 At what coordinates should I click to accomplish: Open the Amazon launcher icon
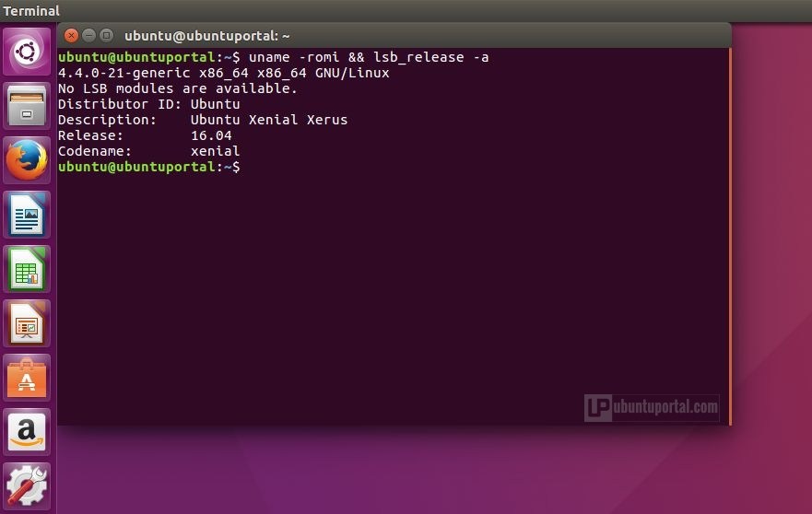click(x=27, y=432)
